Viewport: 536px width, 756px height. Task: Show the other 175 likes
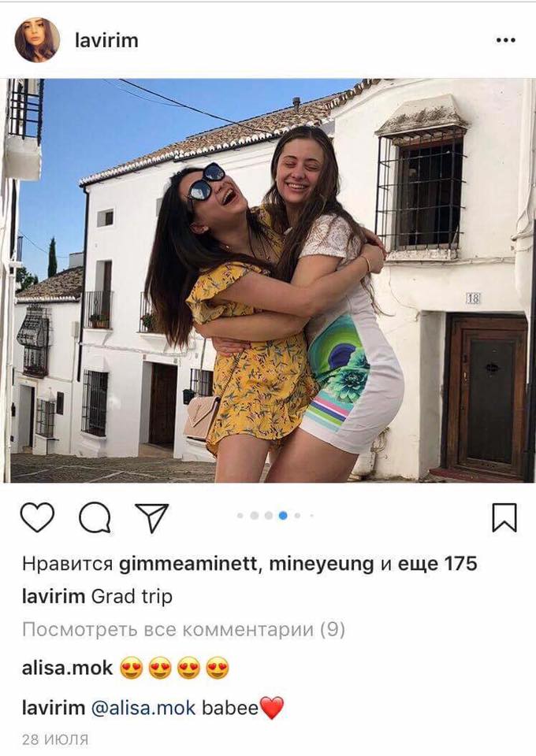tap(437, 564)
